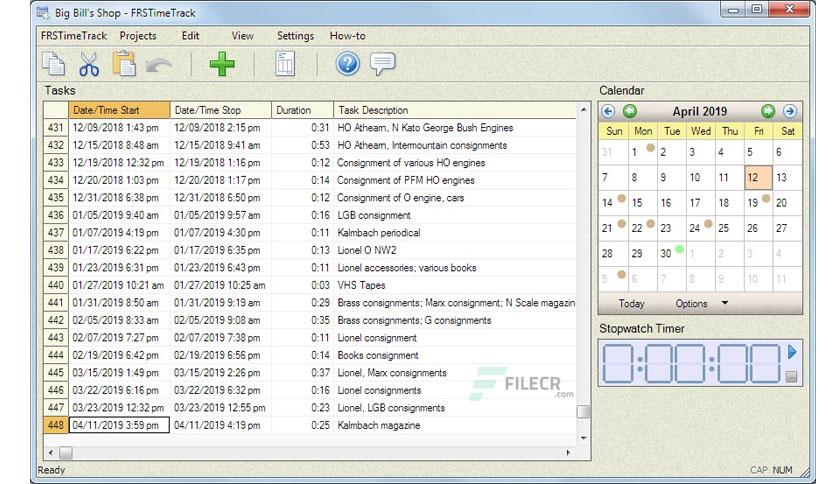The width and height of the screenshot is (836, 484).
Task: Open the Edit menu
Action: coord(190,36)
